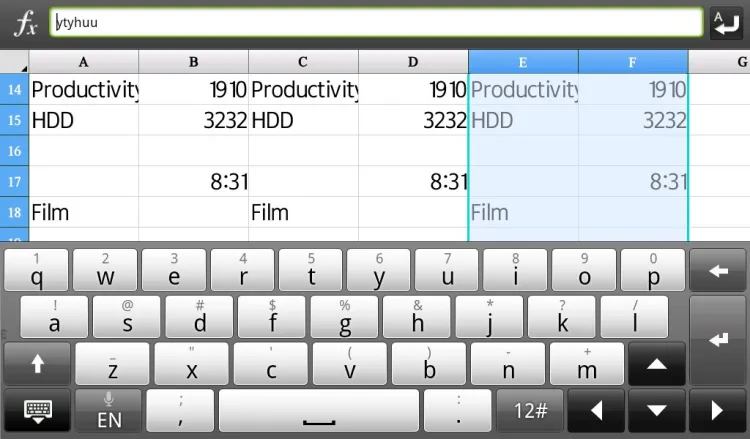Image resolution: width=750 pixels, height=439 pixels.
Task: Confirm entry with the top-right enter icon
Action: 726,22
